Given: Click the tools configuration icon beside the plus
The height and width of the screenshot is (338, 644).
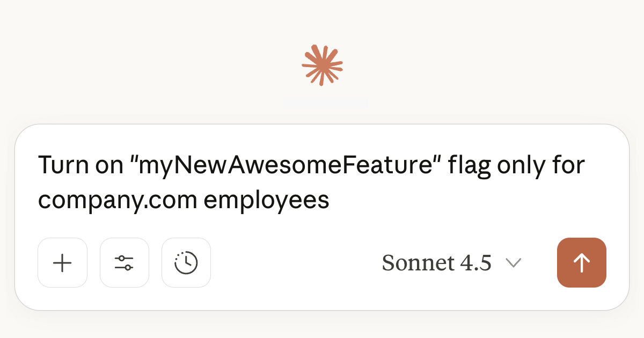Looking at the screenshot, I should tap(125, 262).
